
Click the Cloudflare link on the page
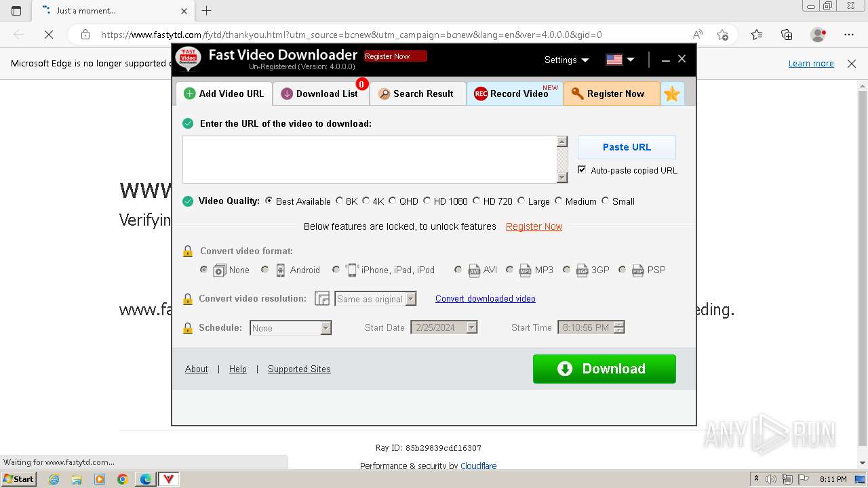(478, 466)
